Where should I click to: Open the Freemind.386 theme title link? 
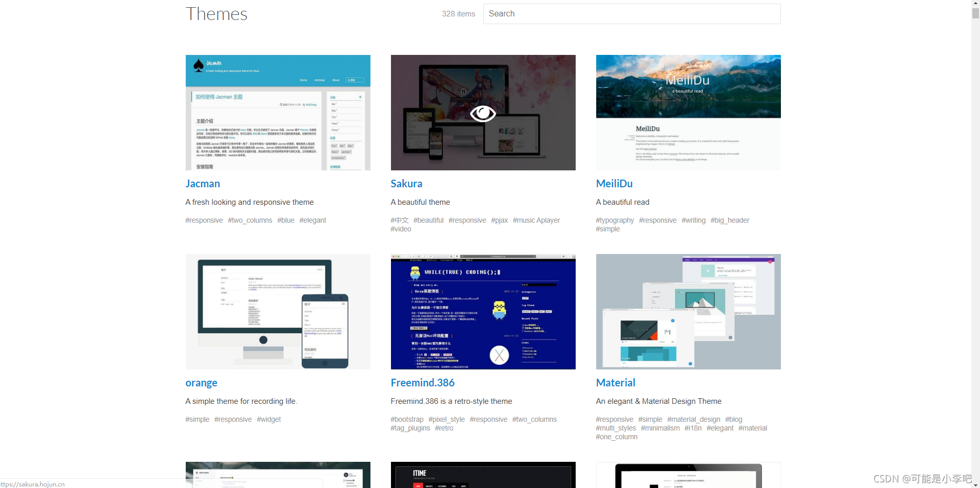pos(422,383)
